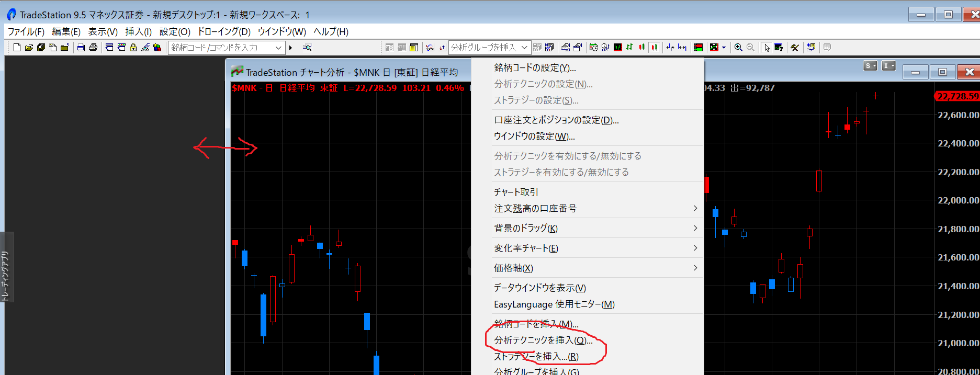Viewport: 980px width, 375px height.
Task: Click the 22,000.00 price axis label
Action: [x=958, y=200]
